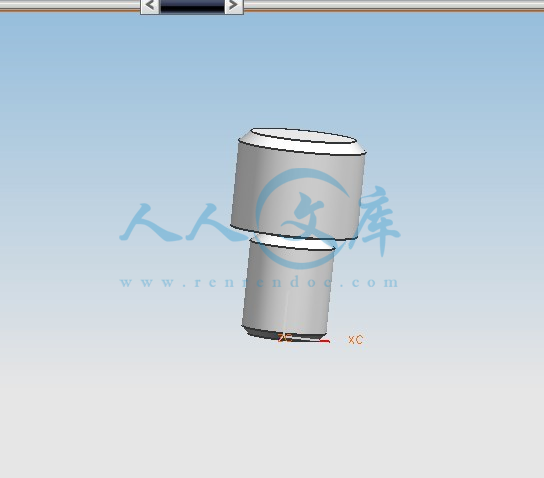Click the left scroll arrow button
This screenshot has height=478, width=544.
pos(150,6)
